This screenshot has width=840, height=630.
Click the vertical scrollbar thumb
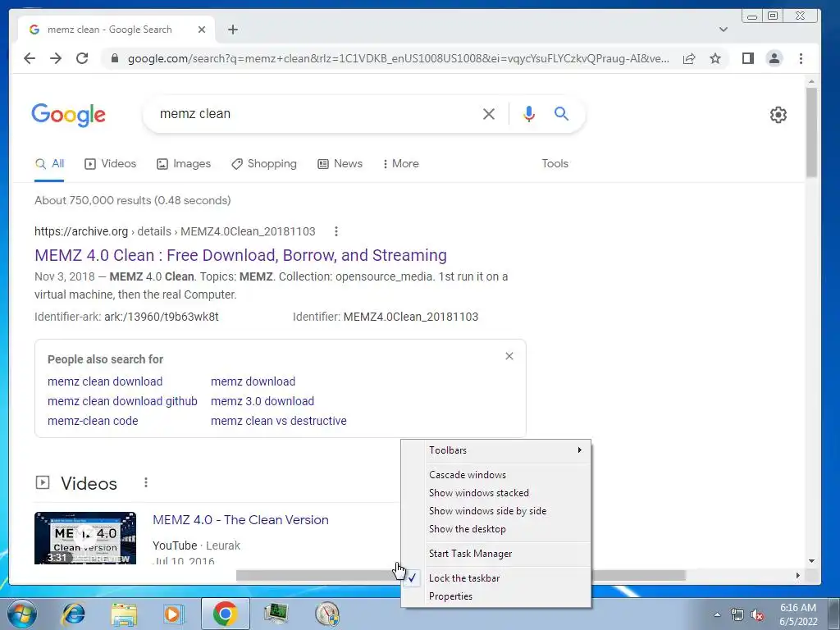811,132
